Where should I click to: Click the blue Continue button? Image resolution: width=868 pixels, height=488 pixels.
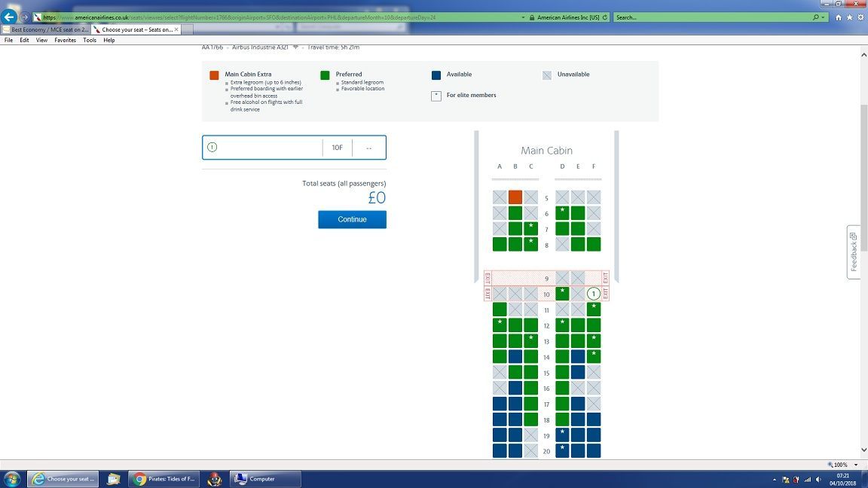(x=352, y=219)
